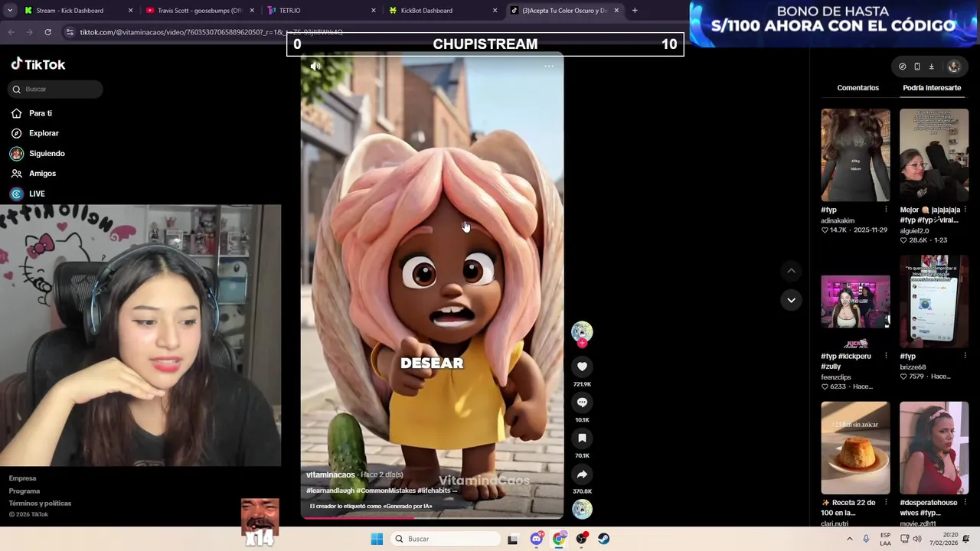Open the browser tab search dropdown

tap(9, 11)
